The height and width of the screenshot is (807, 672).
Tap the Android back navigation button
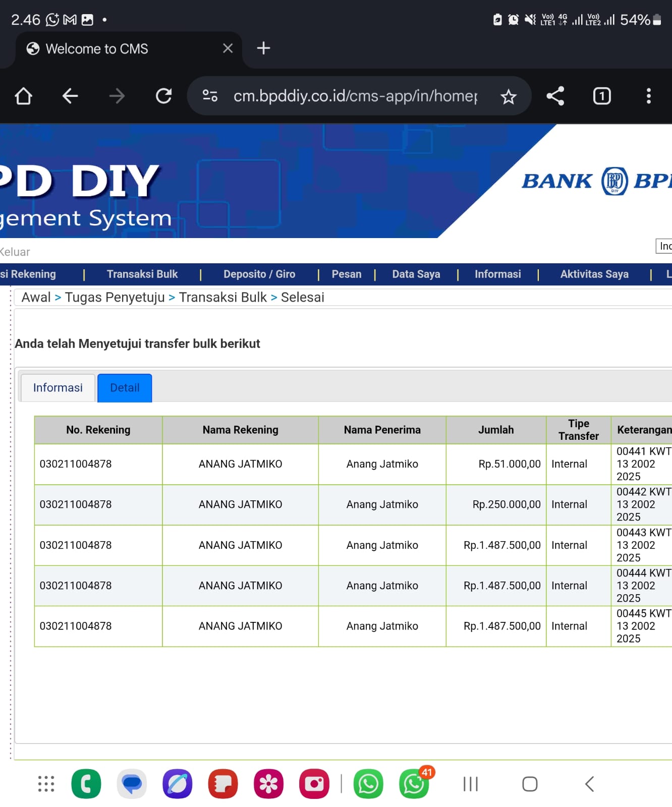589,784
